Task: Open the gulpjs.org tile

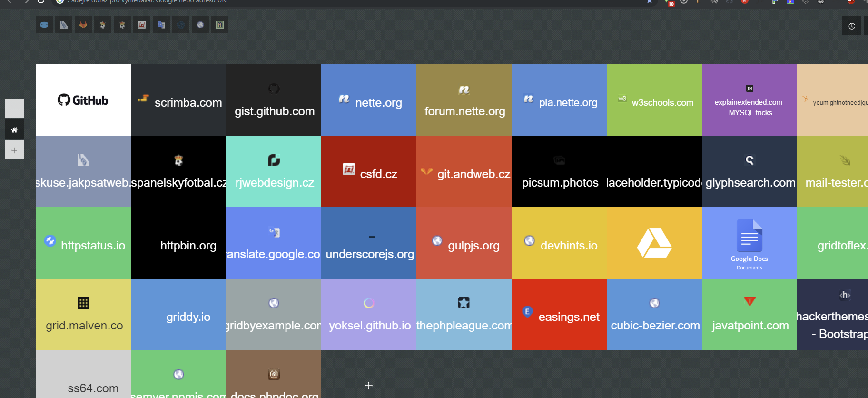Action: point(464,243)
